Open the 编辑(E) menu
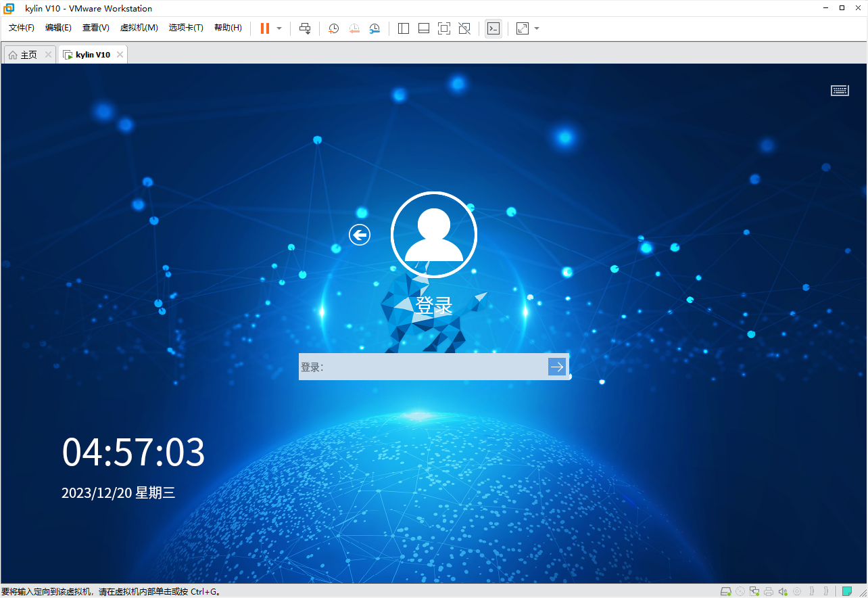This screenshot has height=598, width=868. coord(58,28)
